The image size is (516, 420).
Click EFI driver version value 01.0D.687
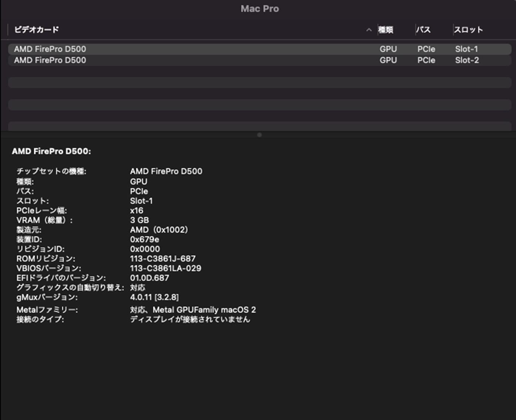150,278
